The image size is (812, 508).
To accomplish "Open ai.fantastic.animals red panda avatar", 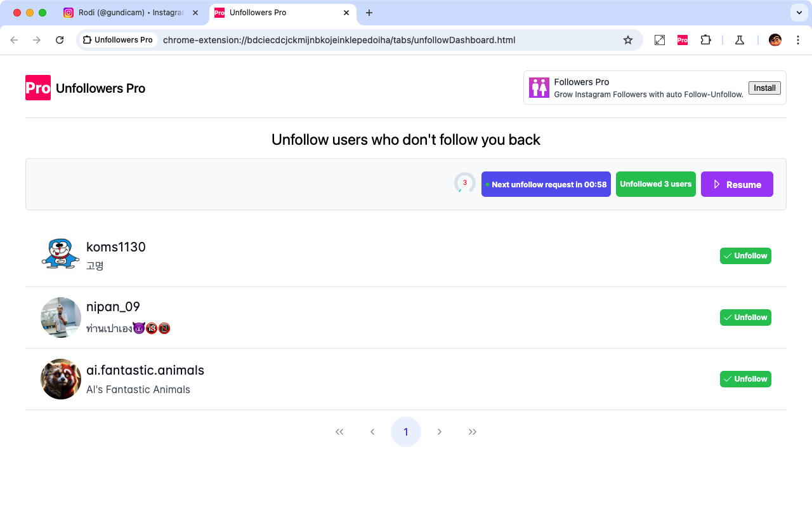I will pos(61,379).
